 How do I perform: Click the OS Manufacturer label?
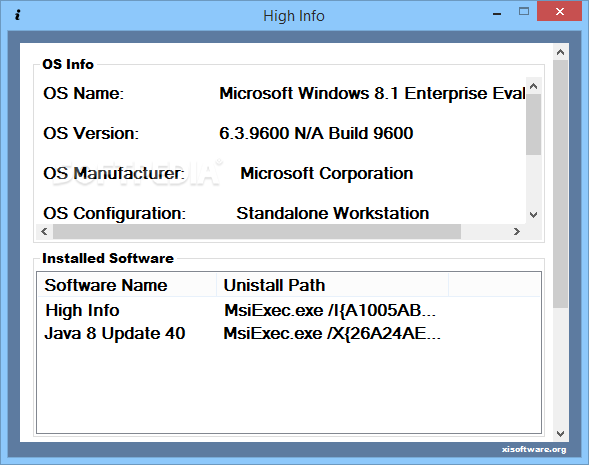click(x=114, y=174)
